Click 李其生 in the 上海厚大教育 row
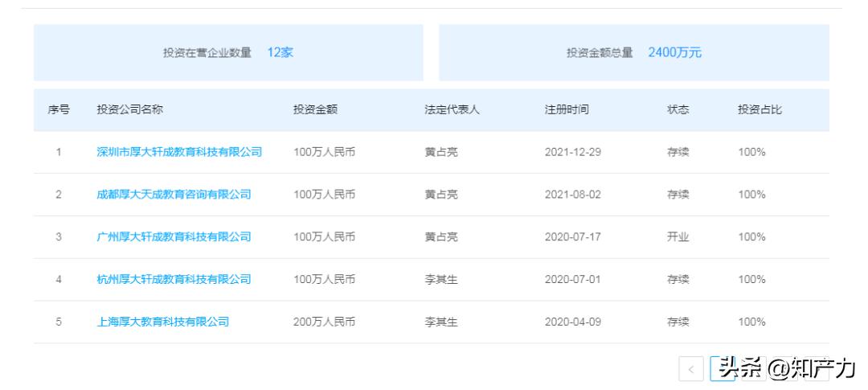This screenshot has height=390, width=868. pos(441,322)
